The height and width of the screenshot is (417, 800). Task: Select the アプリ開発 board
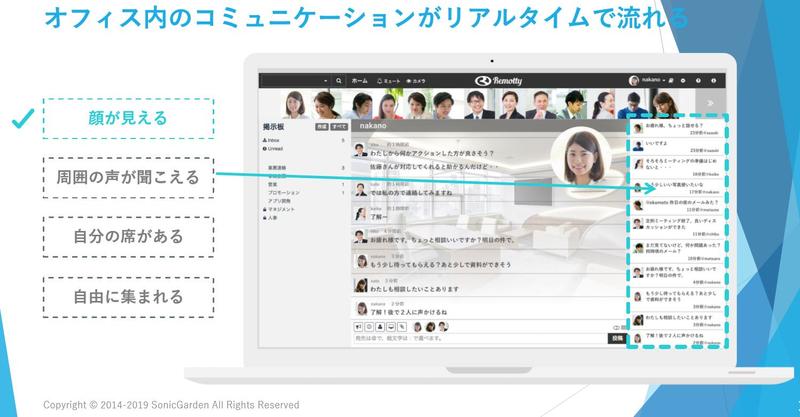pyautogui.click(x=279, y=201)
